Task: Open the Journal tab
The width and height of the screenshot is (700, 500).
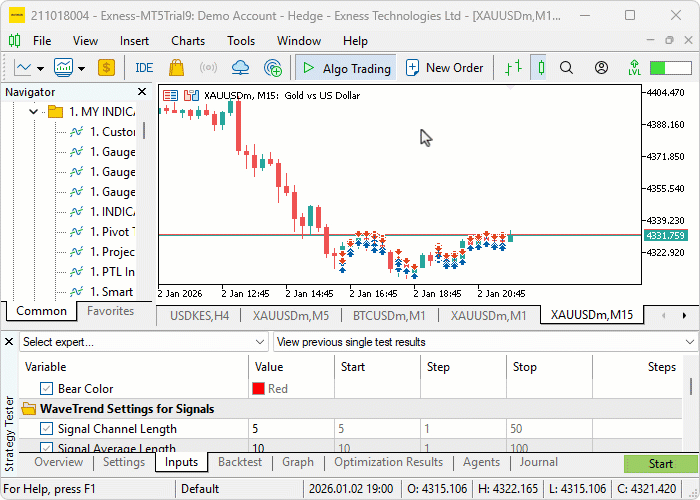Action: click(538, 462)
